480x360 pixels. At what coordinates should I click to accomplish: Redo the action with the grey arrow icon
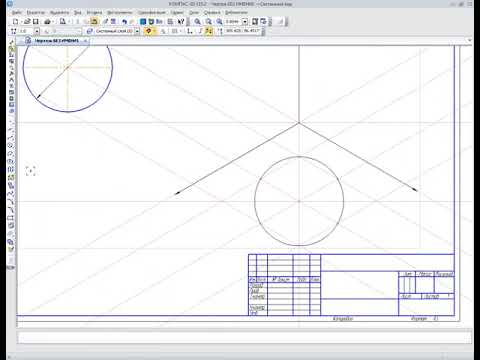tap(132, 22)
